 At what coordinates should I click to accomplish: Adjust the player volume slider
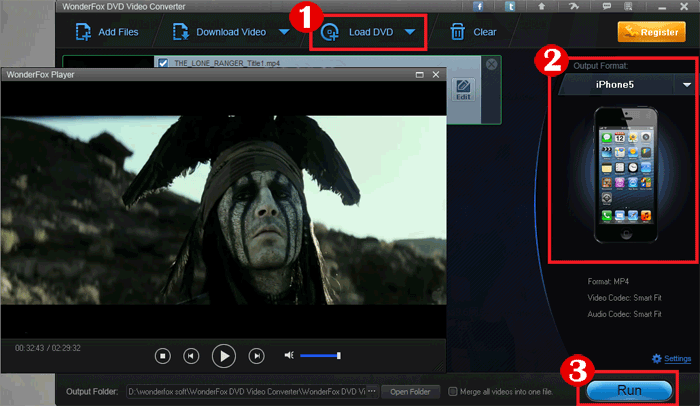321,356
